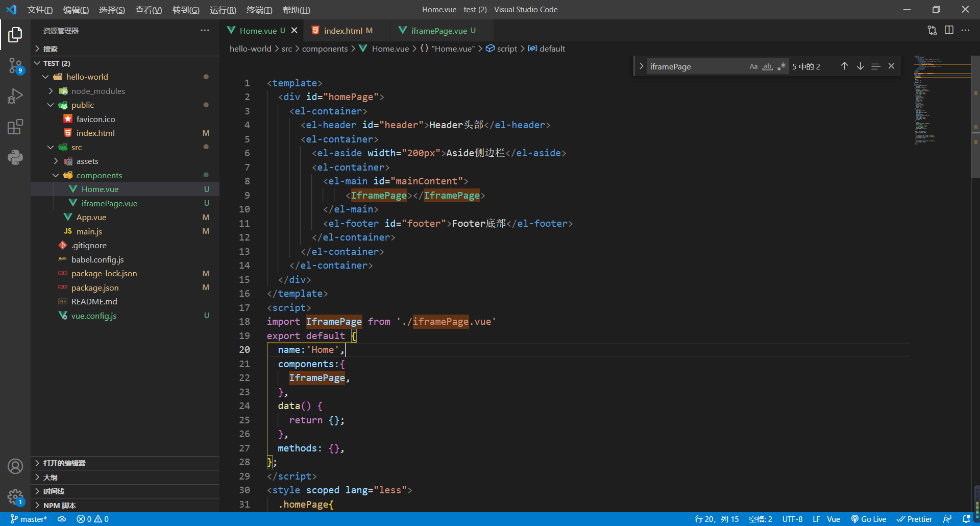Click the Open Changes compare icon
Screen dimensions: 980x526
click(x=932, y=30)
